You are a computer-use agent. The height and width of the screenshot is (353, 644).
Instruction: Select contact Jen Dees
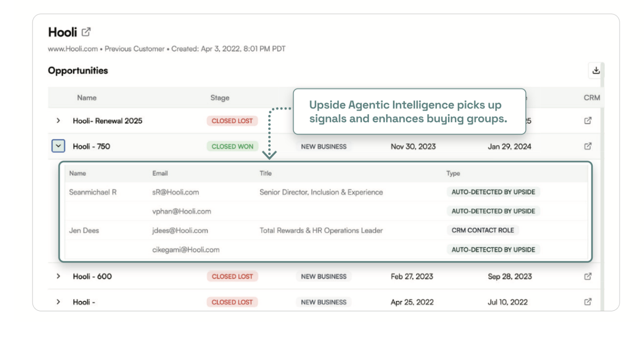[84, 230]
